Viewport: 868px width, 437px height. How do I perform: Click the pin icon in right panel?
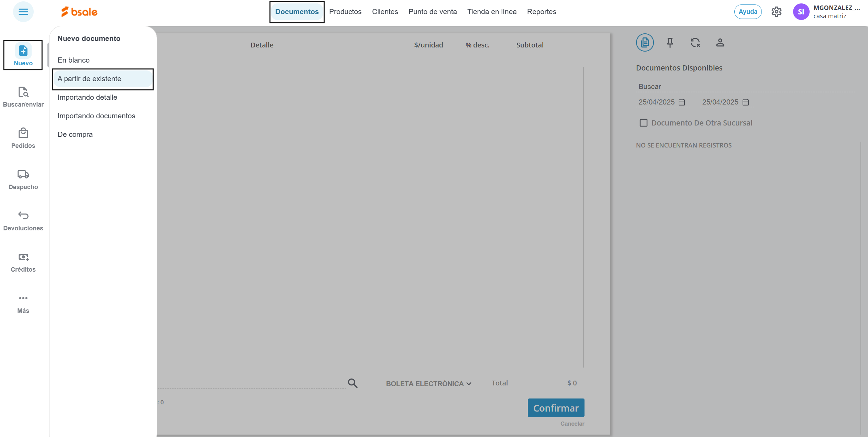[670, 43]
